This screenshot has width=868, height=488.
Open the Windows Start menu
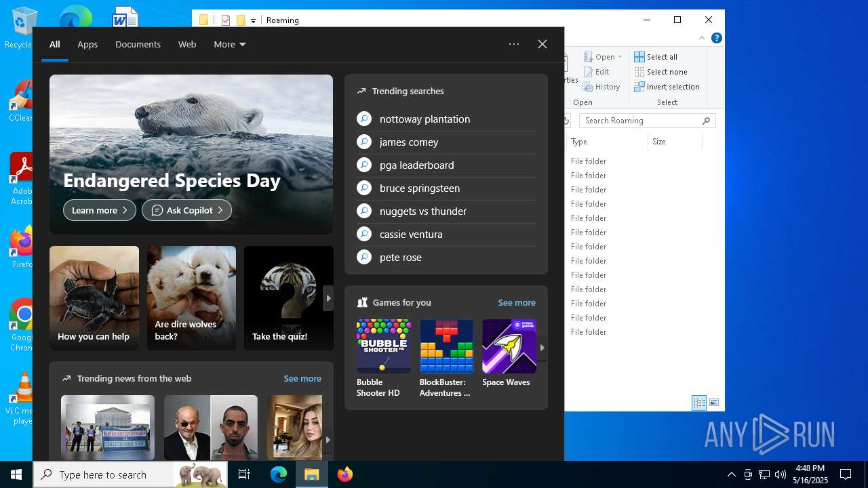tap(16, 474)
